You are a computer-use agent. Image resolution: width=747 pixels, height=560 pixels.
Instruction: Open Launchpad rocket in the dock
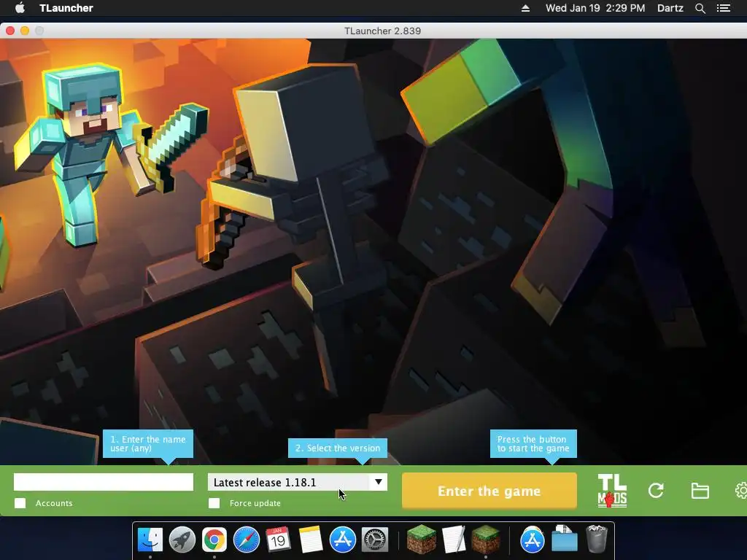click(x=182, y=540)
